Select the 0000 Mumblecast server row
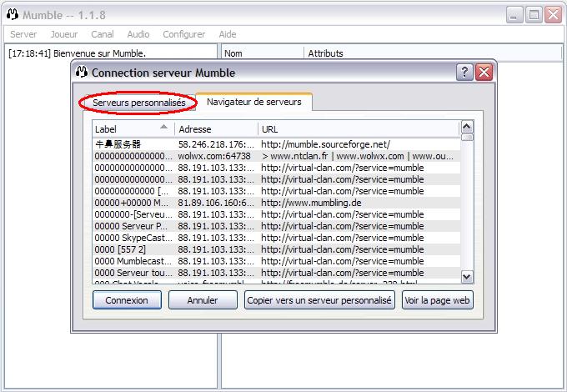Image resolution: width=567 pixels, height=392 pixels. (276, 261)
